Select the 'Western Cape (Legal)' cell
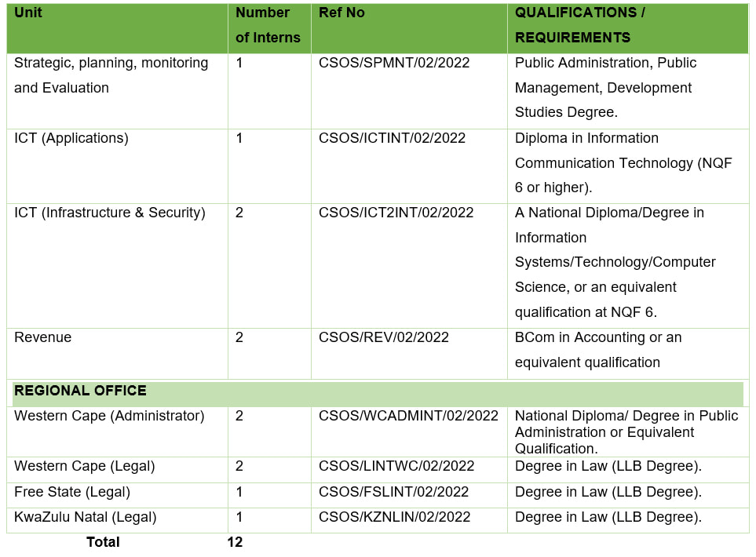This screenshot has width=756, height=557. tap(85, 466)
